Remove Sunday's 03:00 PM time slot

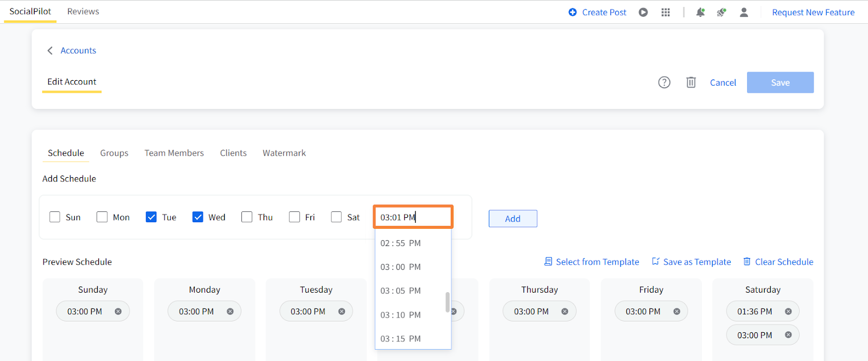click(x=118, y=311)
